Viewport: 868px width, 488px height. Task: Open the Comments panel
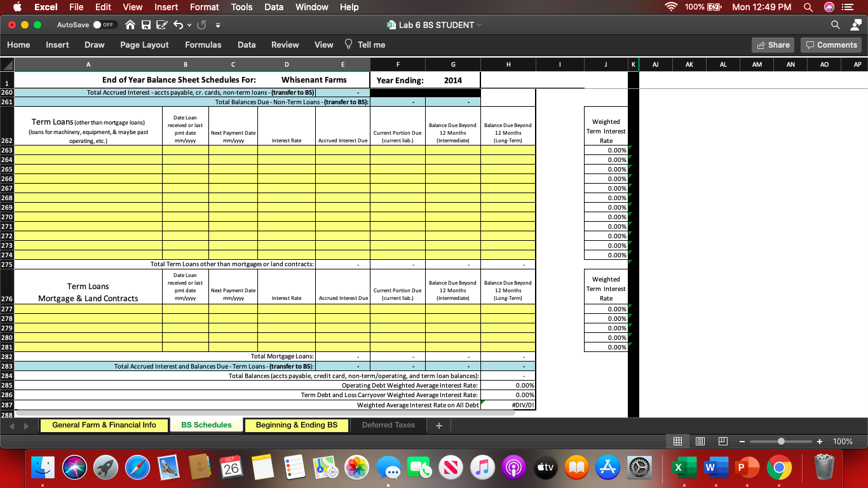(x=831, y=44)
